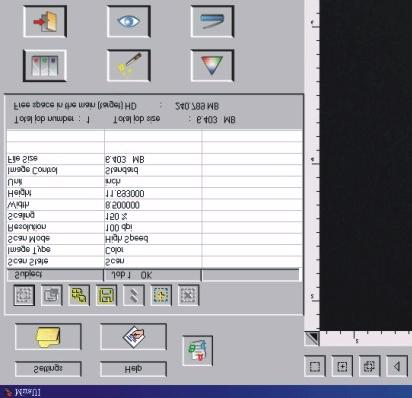
Task: Click the vertical ruler beside the preview
Action: pyautogui.click(x=312, y=165)
